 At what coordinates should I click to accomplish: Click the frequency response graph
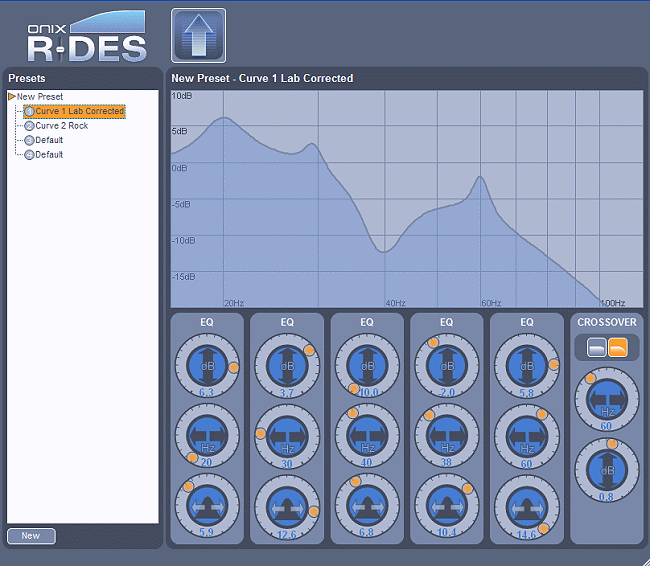coord(407,199)
